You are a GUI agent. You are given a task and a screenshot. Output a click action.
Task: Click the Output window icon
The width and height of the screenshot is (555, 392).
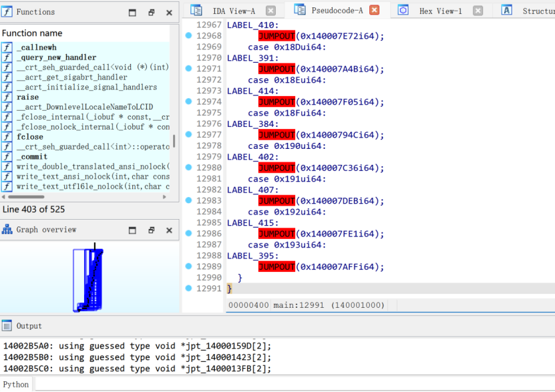tap(7, 326)
